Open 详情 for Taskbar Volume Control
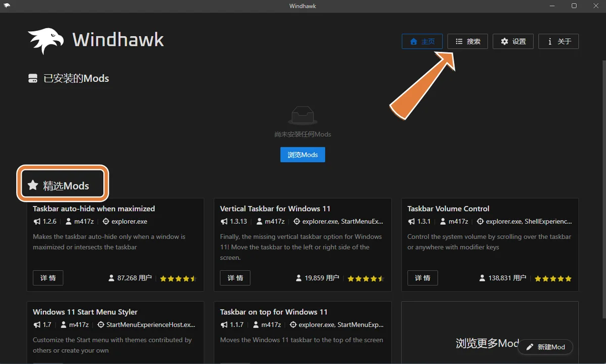 (x=423, y=278)
